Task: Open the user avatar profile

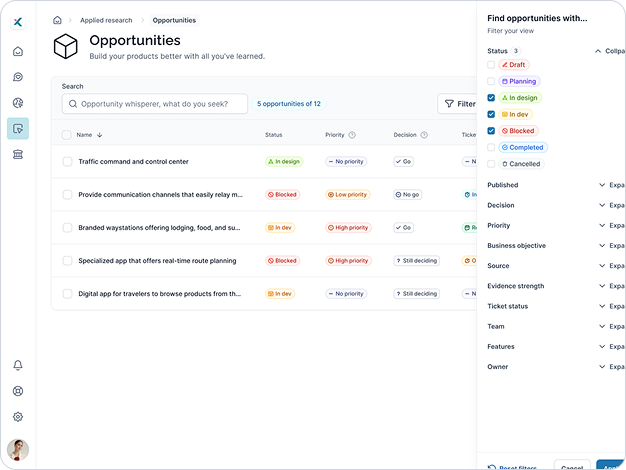Action: [18, 450]
